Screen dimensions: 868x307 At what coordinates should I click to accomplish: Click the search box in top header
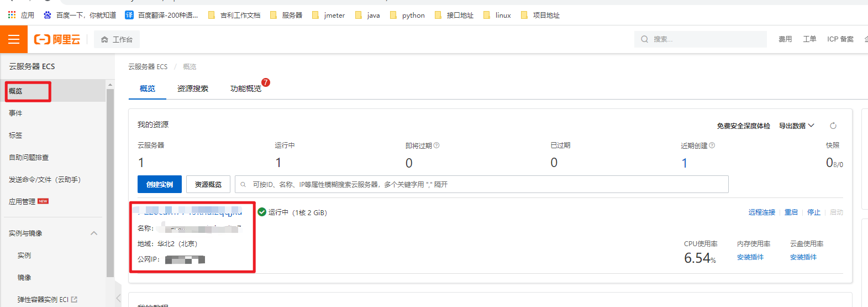coord(700,39)
